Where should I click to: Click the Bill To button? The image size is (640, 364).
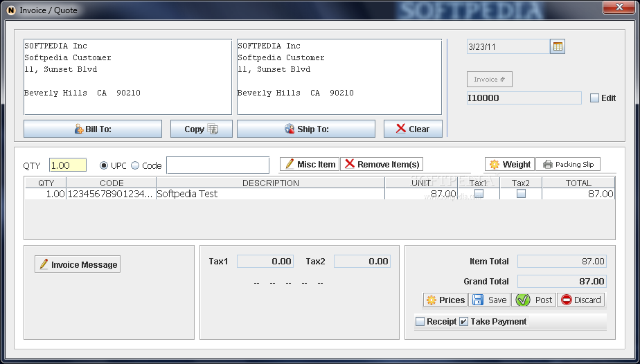click(93, 129)
